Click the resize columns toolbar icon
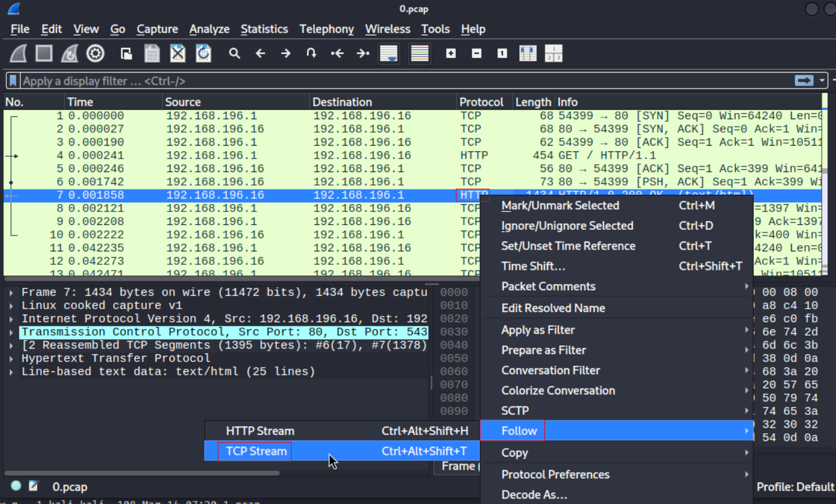The image size is (836, 504). 528,54
